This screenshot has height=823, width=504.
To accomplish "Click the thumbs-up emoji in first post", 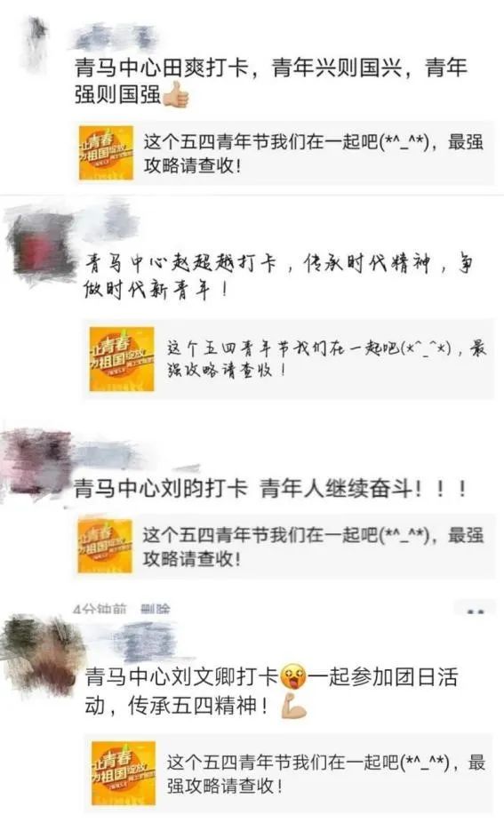I will tap(175, 95).
